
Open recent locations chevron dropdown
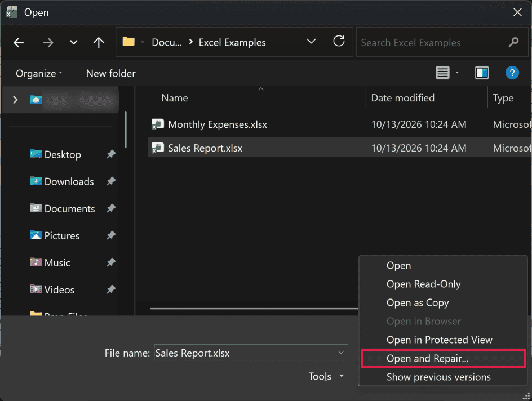click(x=74, y=43)
